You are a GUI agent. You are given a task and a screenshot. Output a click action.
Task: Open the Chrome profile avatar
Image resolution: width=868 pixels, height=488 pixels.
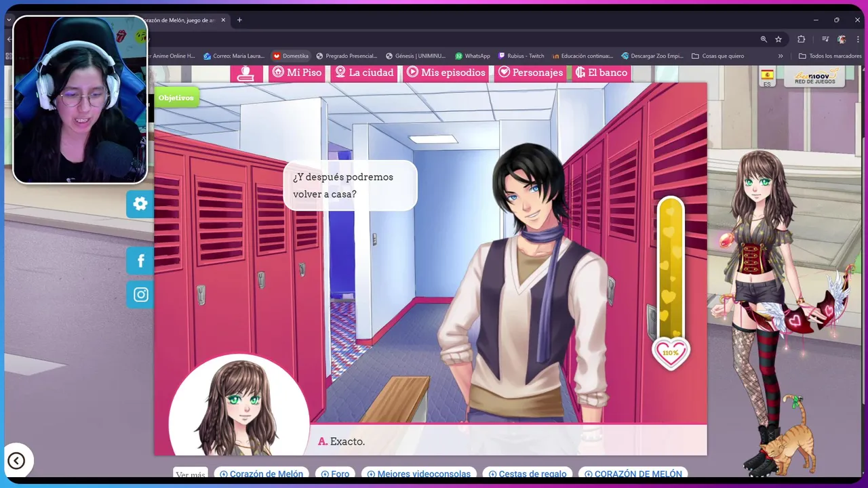842,39
